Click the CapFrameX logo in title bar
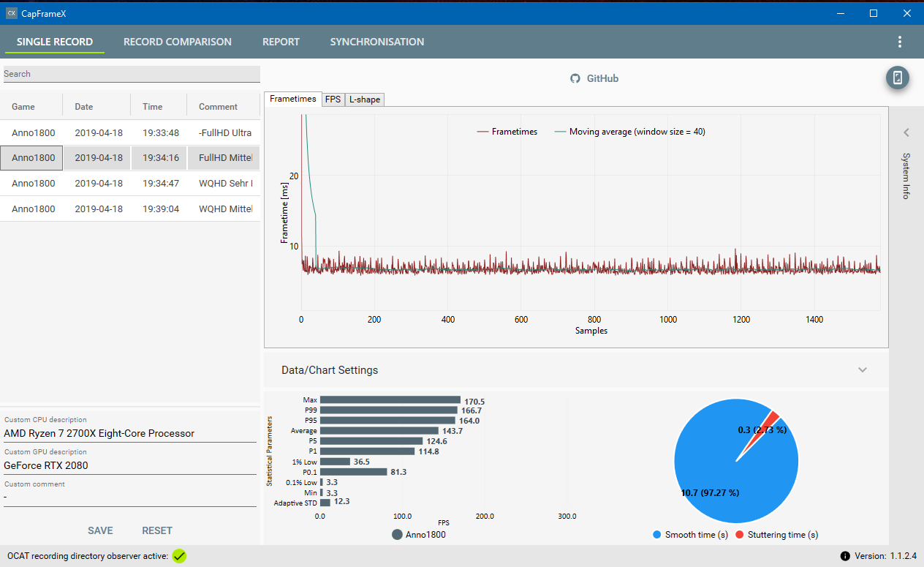The height and width of the screenshot is (567, 924). click(x=11, y=12)
